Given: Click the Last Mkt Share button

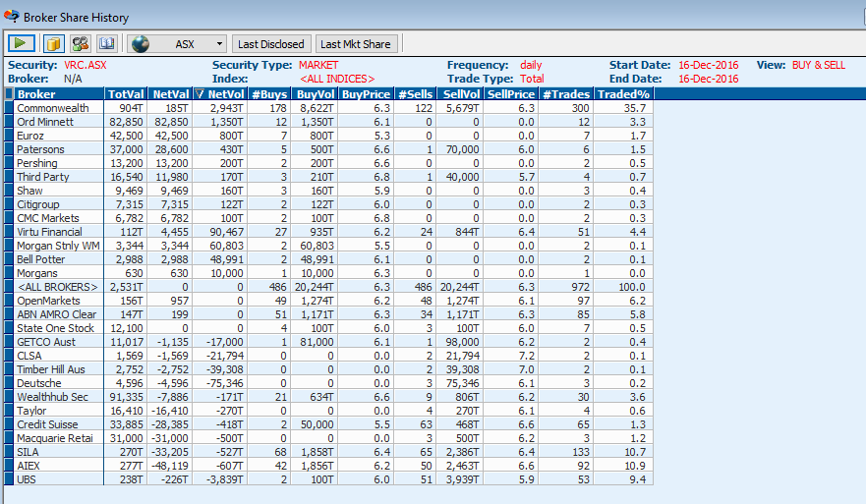Looking at the screenshot, I should point(355,43).
